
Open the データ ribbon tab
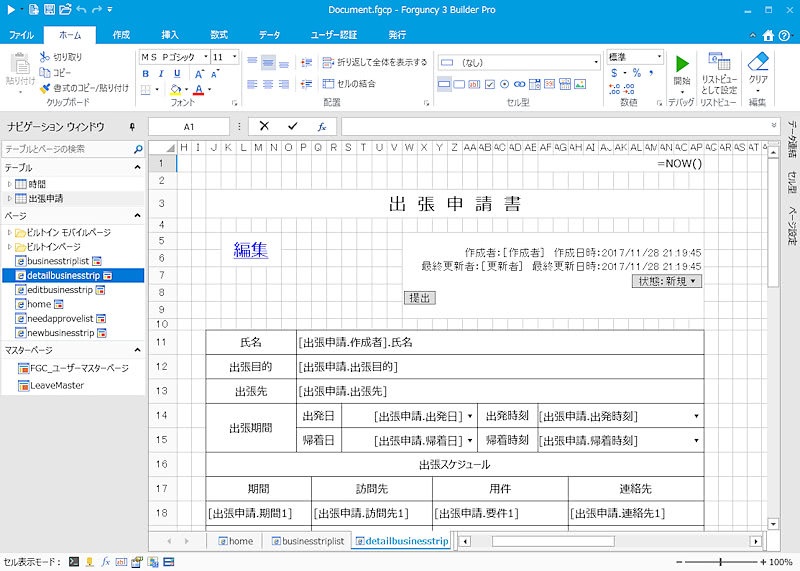270,35
